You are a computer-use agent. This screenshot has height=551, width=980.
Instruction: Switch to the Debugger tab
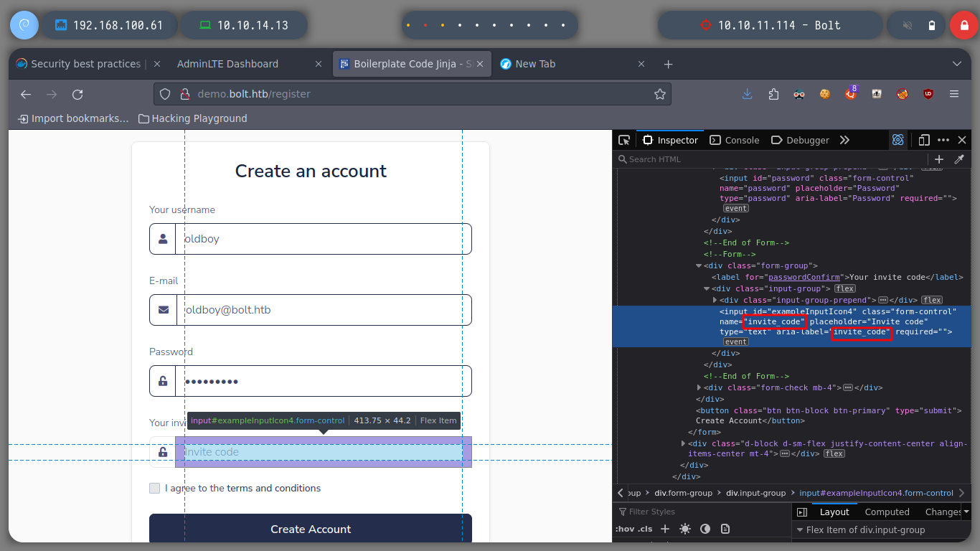(800, 140)
